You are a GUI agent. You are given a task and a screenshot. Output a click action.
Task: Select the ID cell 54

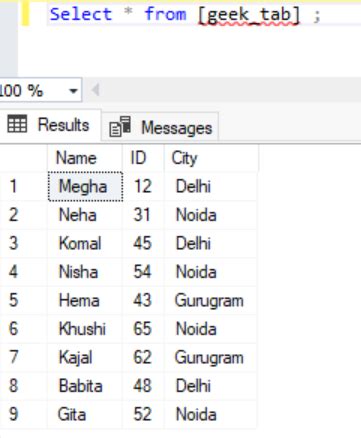pos(143,272)
